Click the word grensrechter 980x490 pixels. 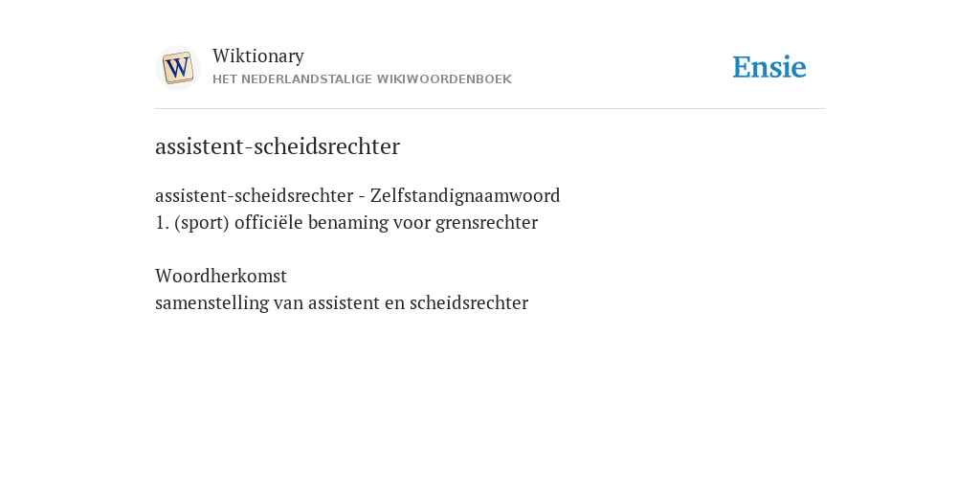coord(486,223)
